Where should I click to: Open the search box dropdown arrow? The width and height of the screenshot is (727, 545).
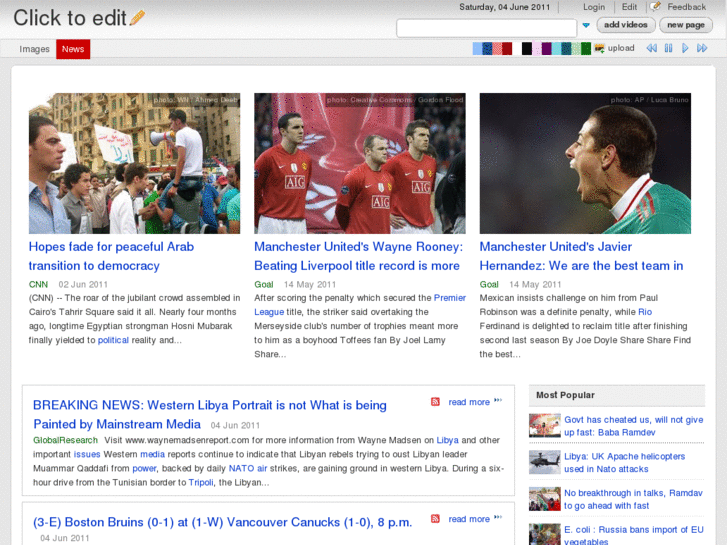click(x=586, y=25)
